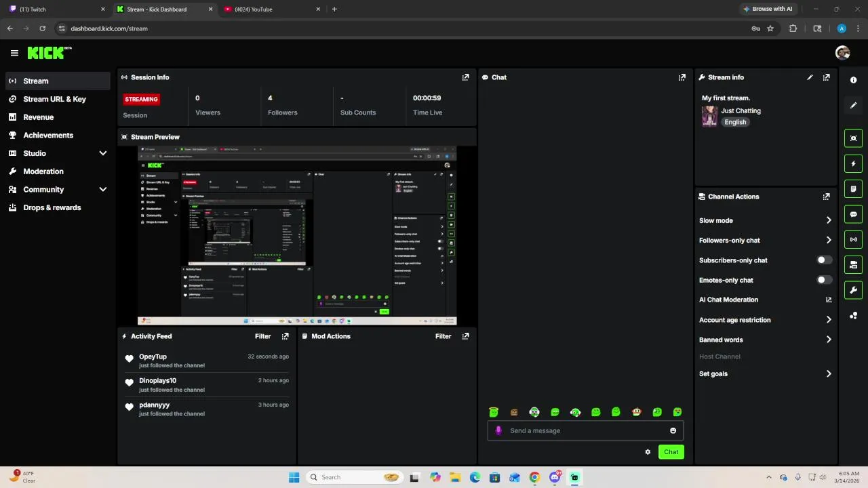The height and width of the screenshot is (488, 868).
Task: Toggle Subscribers-only chat switch
Action: [824, 260]
